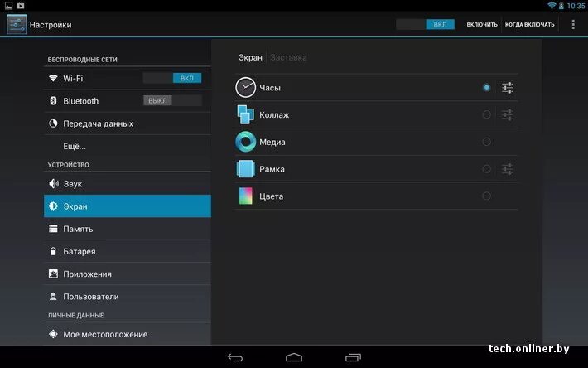Screen dimensions: 588x368
Task: Tap the Wi-Fi label text
Action: 73,79
